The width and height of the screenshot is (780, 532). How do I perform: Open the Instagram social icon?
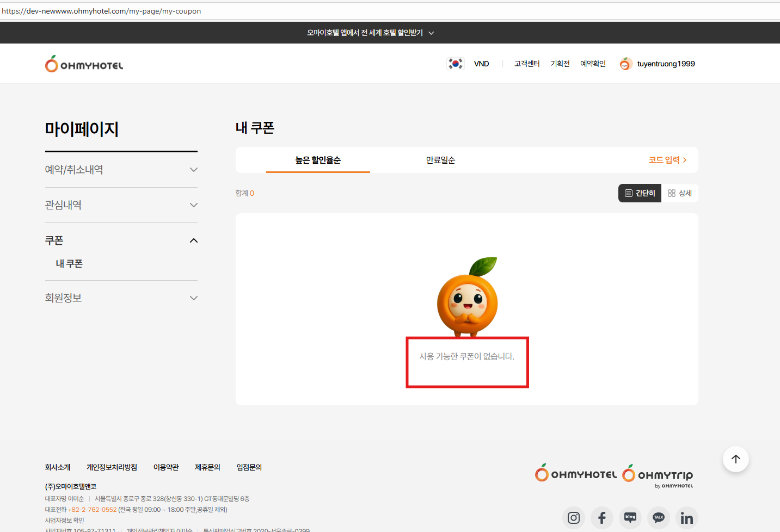pos(574,518)
